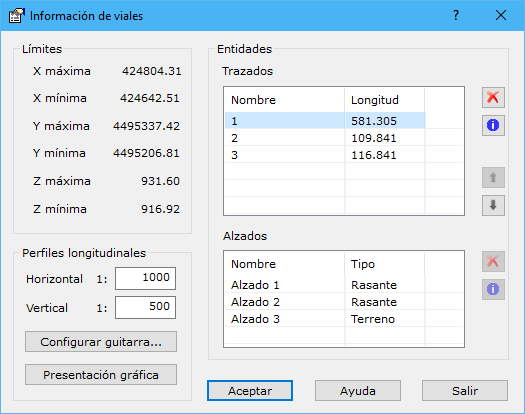Delete the selected trazado with red X

(x=493, y=97)
